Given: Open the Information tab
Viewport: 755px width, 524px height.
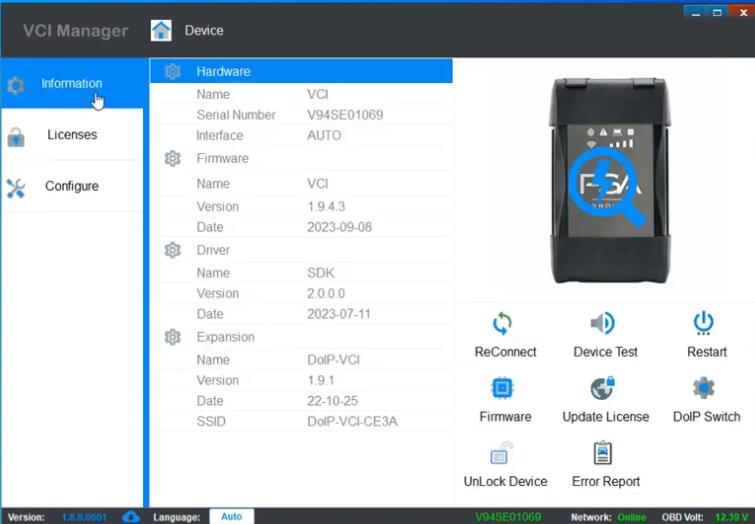Looking at the screenshot, I should 72,83.
